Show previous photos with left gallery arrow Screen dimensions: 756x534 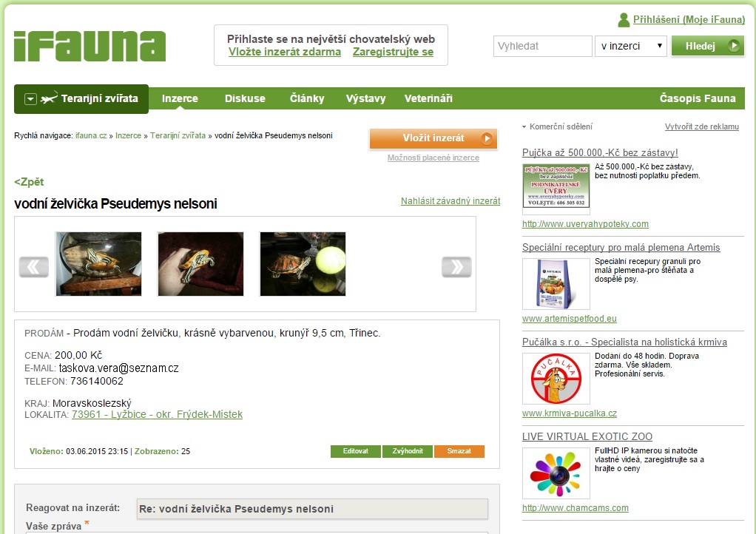point(34,266)
